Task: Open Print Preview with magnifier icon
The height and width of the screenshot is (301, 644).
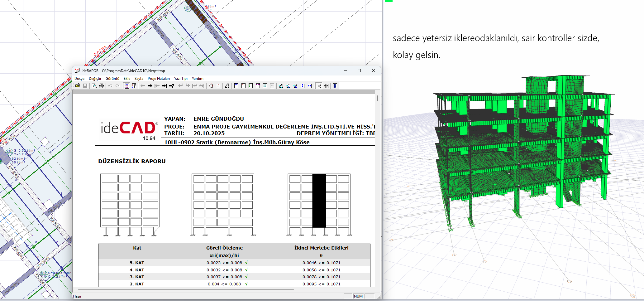Action: 94,86
